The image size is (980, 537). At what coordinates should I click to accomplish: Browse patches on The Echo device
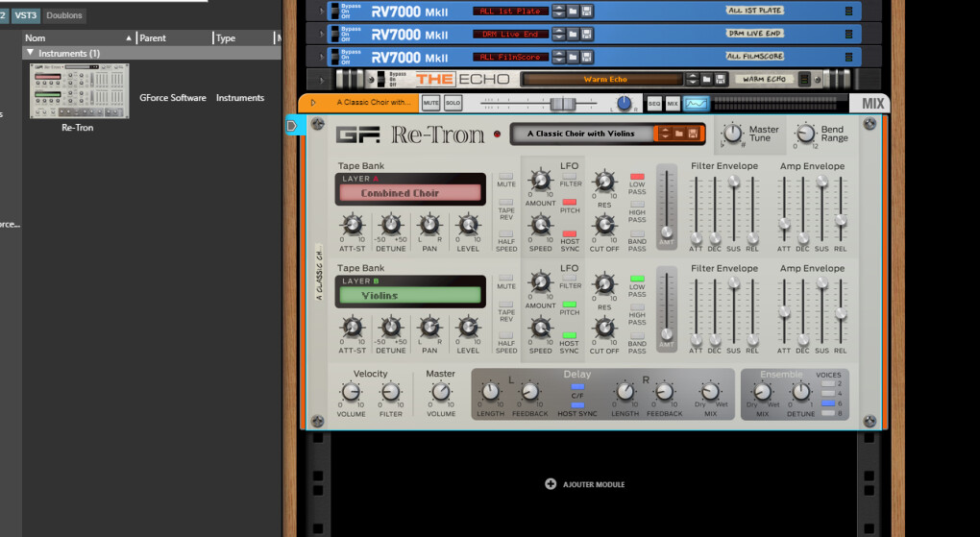(x=706, y=80)
